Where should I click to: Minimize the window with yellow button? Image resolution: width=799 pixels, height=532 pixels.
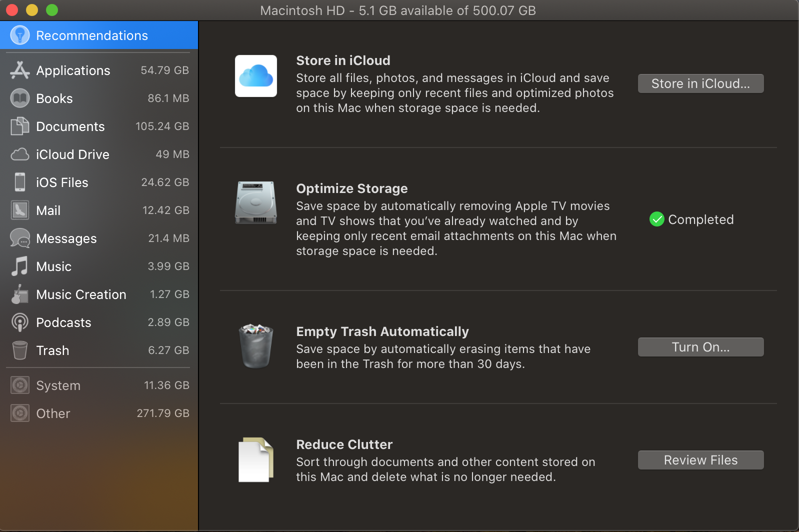click(32, 10)
